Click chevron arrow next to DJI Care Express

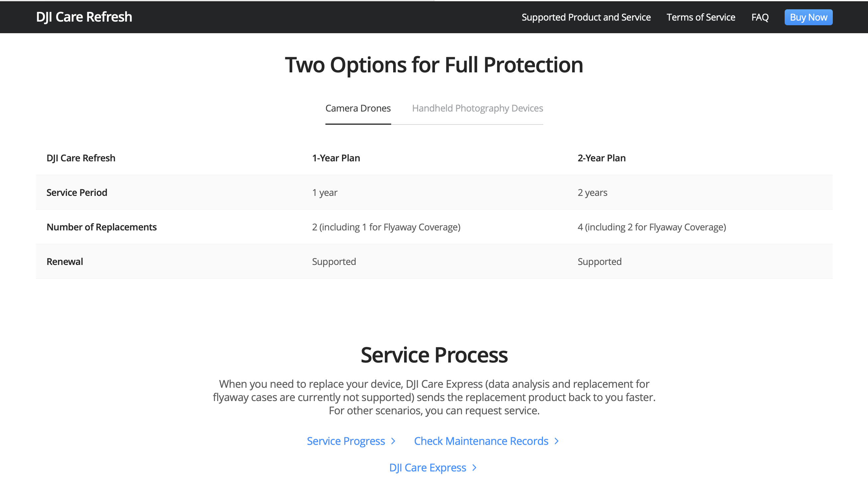tap(475, 467)
